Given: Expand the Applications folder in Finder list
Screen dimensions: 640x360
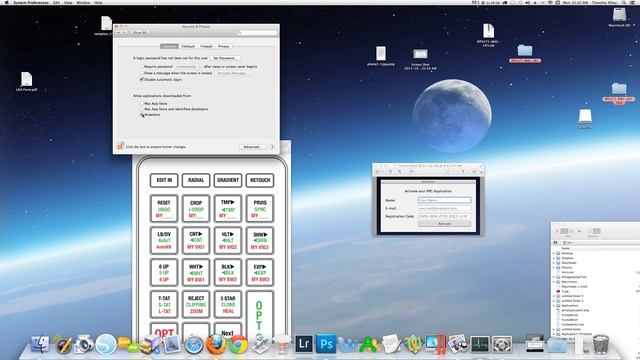Looking at the screenshot, I should pyautogui.click(x=554, y=305).
